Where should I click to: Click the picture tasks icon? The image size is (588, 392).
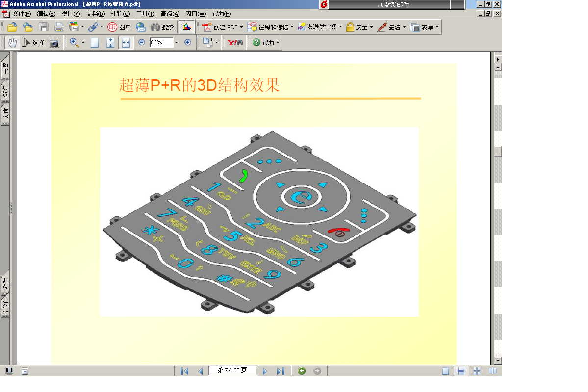point(187,27)
